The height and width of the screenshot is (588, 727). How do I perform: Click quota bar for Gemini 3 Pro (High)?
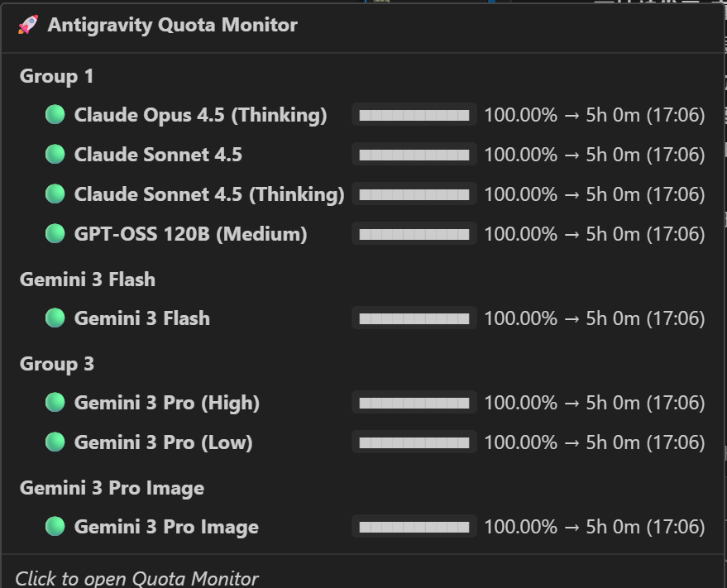(x=414, y=402)
